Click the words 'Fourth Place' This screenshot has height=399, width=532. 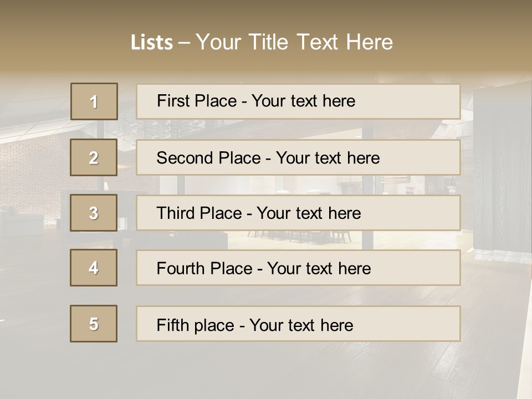tap(204, 268)
